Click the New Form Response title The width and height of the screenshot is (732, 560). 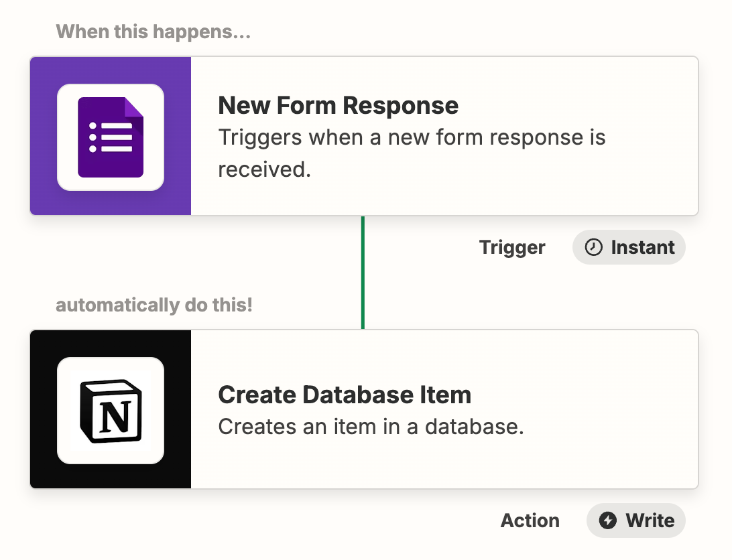338,105
